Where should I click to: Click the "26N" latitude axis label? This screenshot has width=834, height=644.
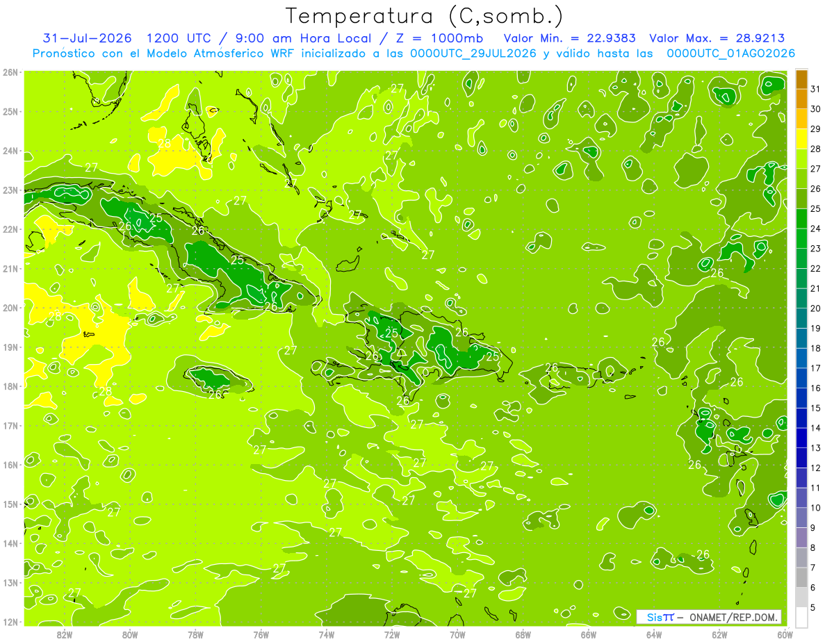(x=10, y=72)
